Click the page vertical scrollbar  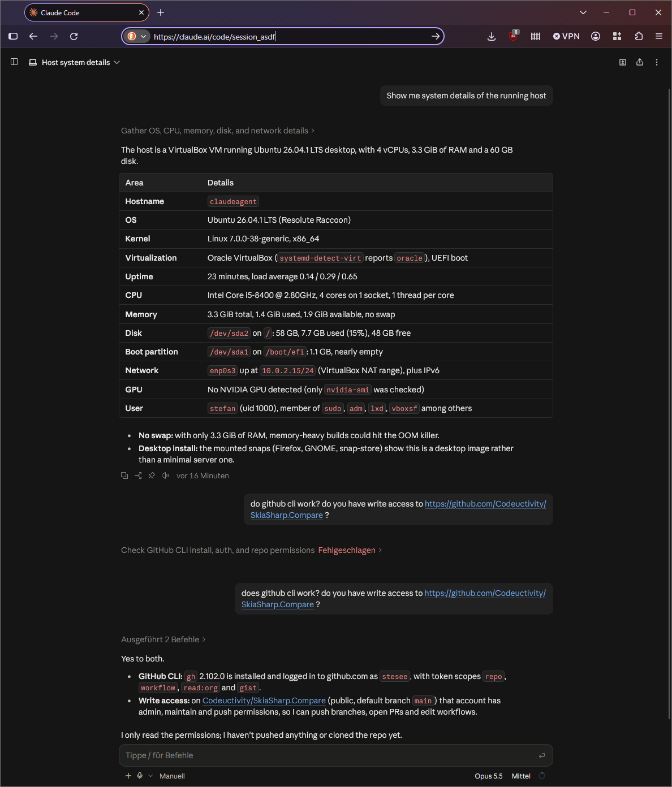(669, 404)
